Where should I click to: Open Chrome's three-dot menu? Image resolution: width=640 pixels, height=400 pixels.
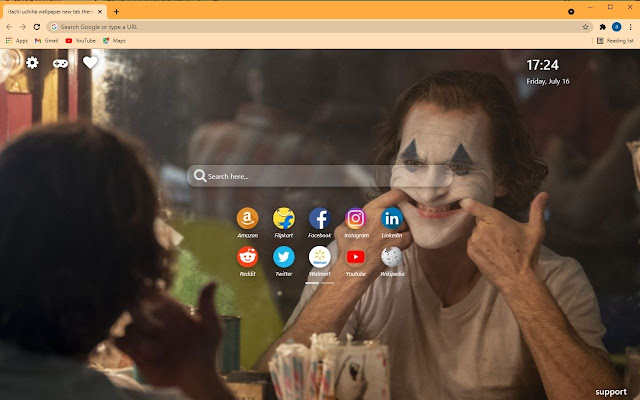pyautogui.click(x=631, y=27)
